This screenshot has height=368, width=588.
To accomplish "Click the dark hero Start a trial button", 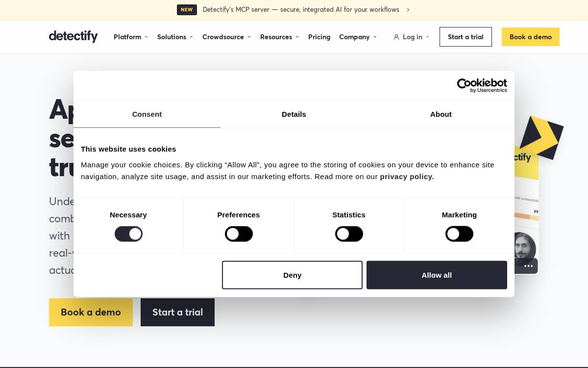I will (177, 312).
